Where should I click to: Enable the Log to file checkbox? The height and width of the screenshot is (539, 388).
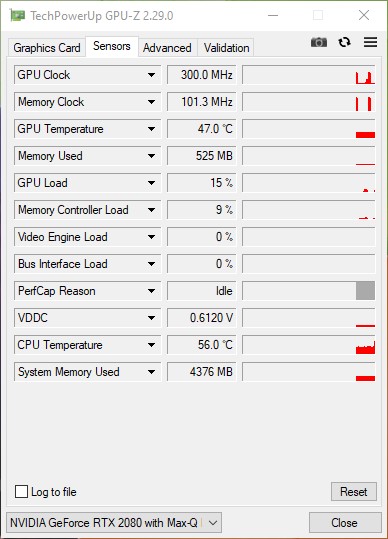pos(21,492)
